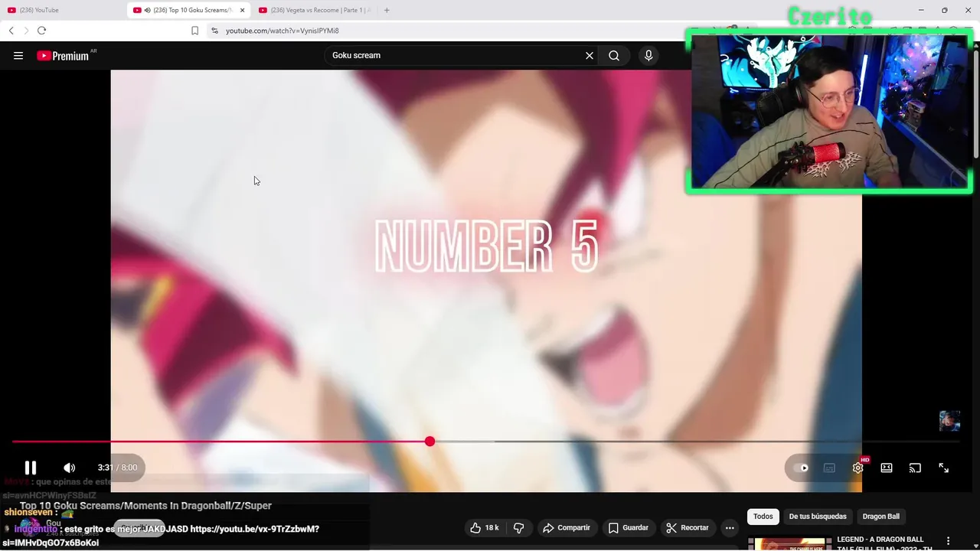Save video with Guardar button
Viewport: 980px width, 551px height.
point(628,528)
